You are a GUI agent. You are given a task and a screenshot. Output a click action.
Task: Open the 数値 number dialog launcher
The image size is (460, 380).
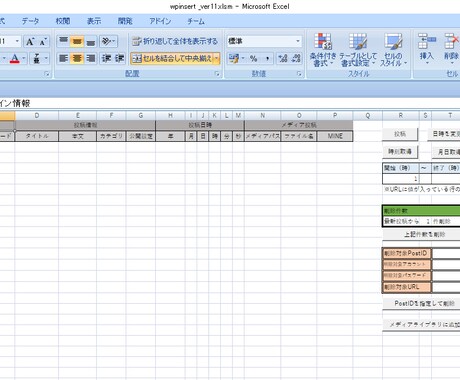click(x=299, y=74)
